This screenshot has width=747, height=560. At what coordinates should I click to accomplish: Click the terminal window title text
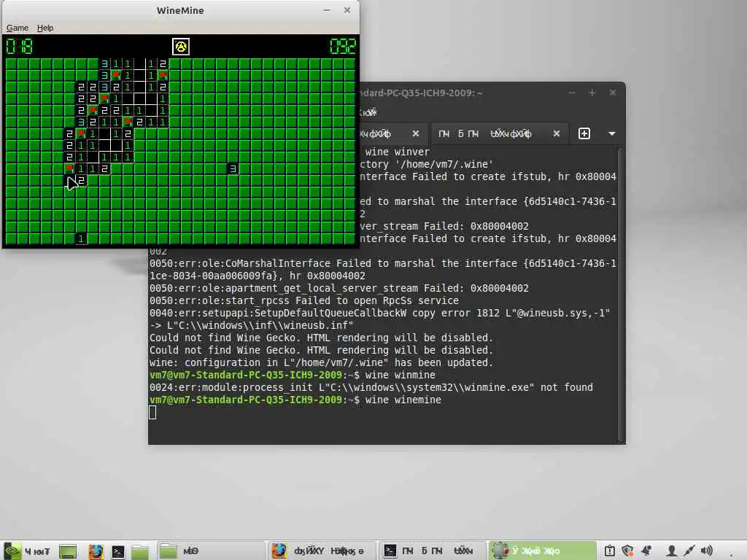[x=421, y=93]
